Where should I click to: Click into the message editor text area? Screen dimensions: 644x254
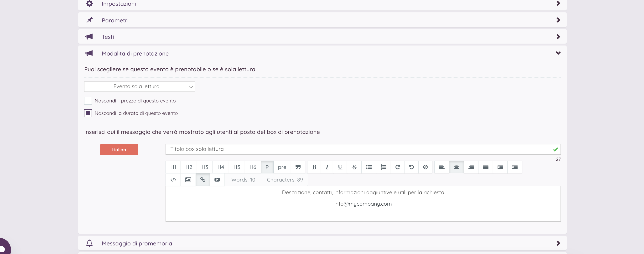[363, 203]
